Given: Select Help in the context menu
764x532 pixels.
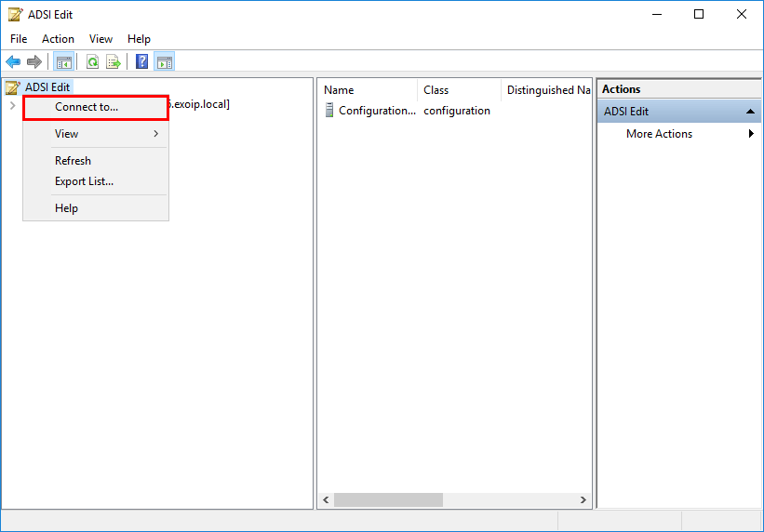Looking at the screenshot, I should point(96,208).
